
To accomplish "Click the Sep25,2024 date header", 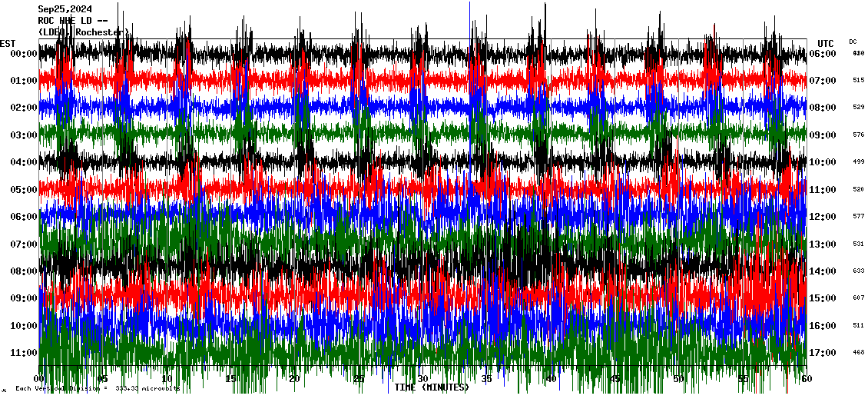I will (x=65, y=9).
